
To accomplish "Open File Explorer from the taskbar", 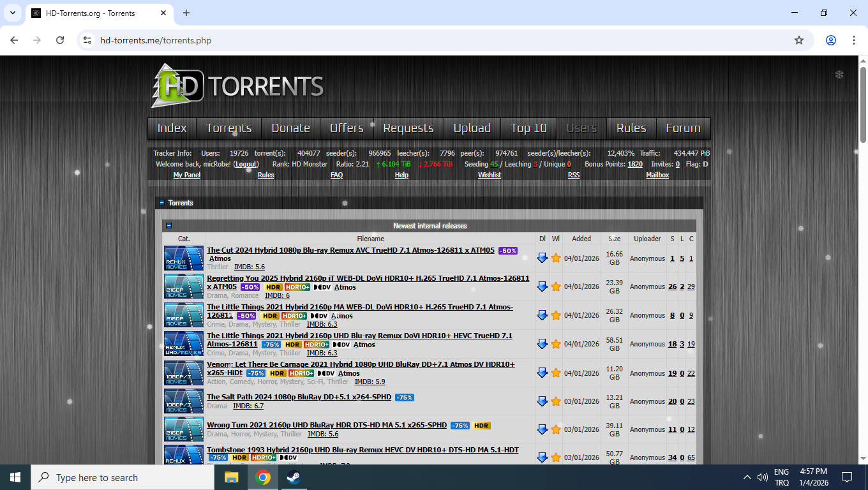I will pyautogui.click(x=231, y=477).
